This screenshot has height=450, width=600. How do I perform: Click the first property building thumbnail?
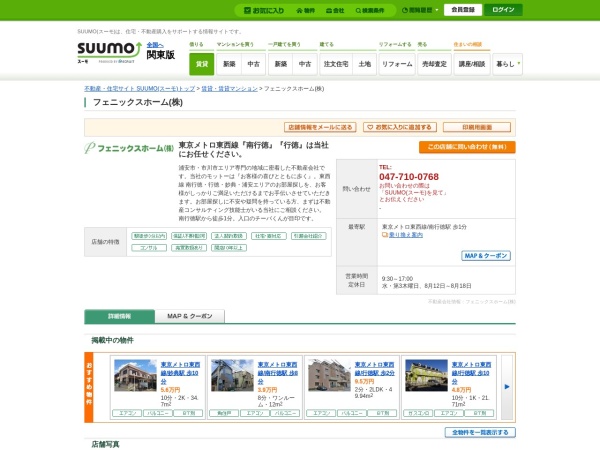coord(135,375)
